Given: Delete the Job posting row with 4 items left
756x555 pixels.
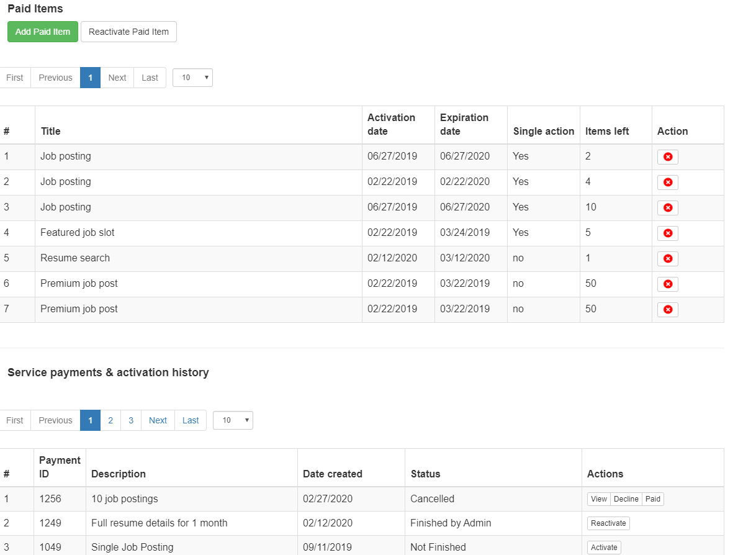Looking at the screenshot, I should [668, 183].
